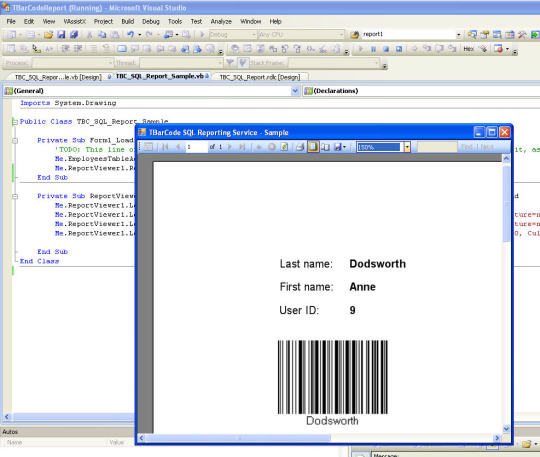Click the First name value Anne
Image resolution: width=540 pixels, height=457 pixels.
(362, 287)
